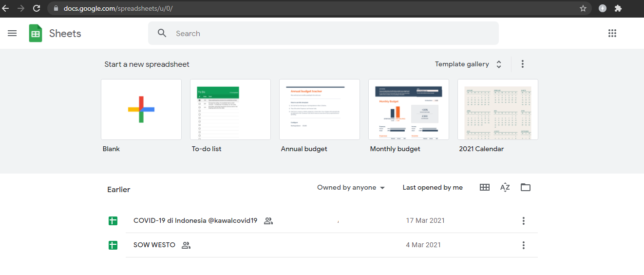Open the file picker folder icon

525,187
